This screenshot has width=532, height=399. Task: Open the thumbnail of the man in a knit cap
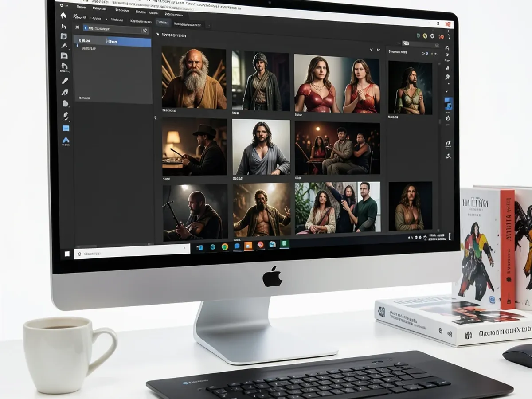[x=261, y=80]
